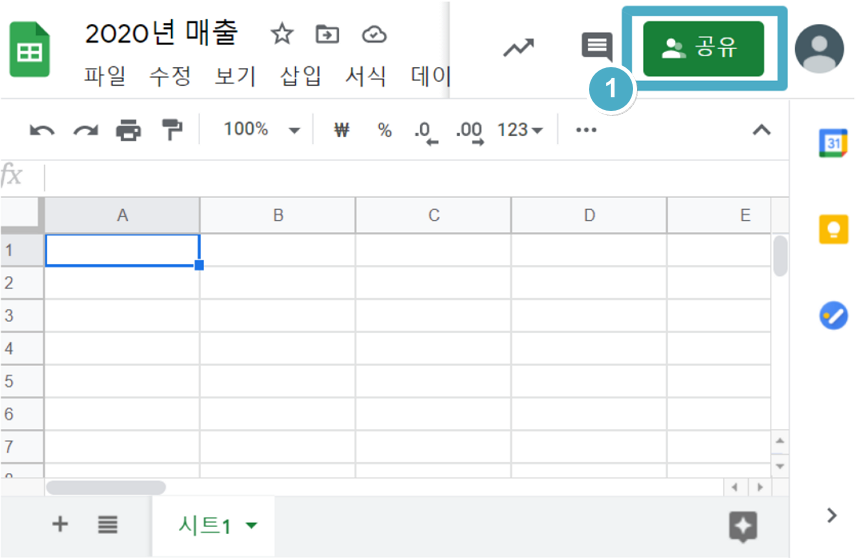The height and width of the screenshot is (558, 863).
Task: Select cell A1
Action: click(x=122, y=250)
